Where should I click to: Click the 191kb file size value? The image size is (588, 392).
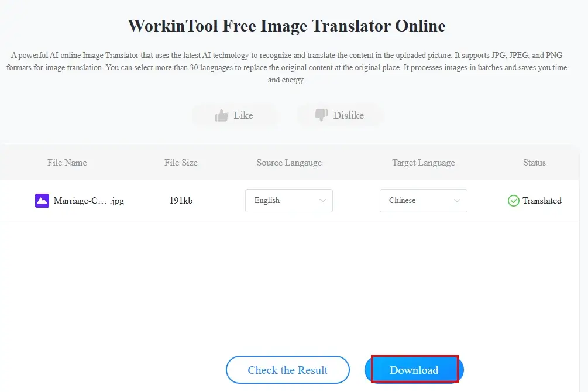181,201
